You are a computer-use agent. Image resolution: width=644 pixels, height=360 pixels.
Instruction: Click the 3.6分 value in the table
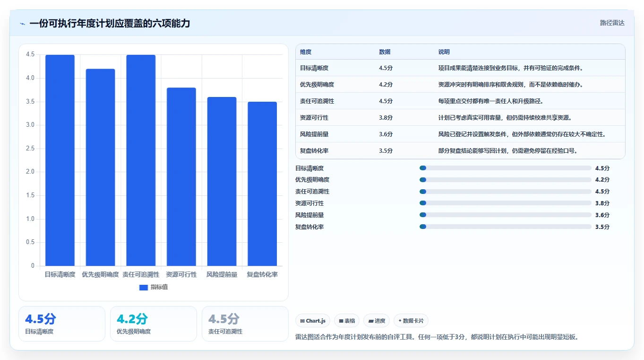point(386,134)
